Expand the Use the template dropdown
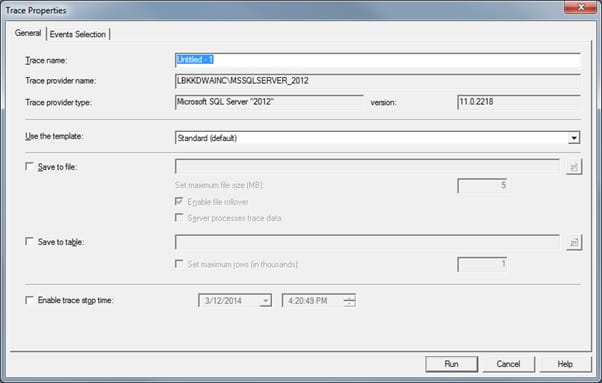Viewport: 602px width, 383px height. coord(574,138)
